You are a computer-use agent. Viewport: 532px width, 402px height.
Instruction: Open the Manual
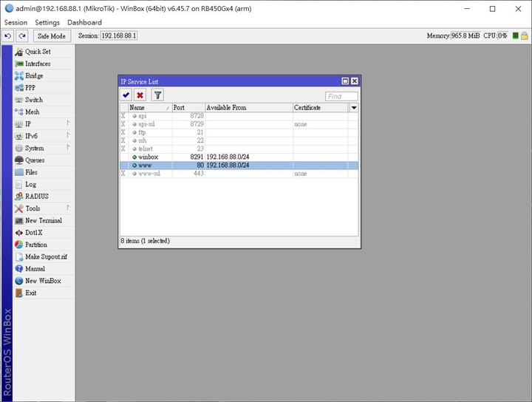44,269
